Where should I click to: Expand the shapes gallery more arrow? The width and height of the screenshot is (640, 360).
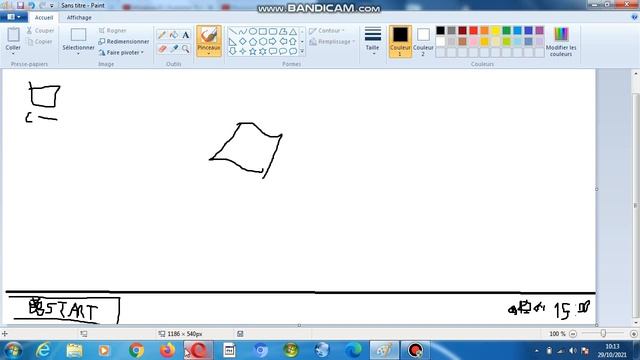(x=302, y=51)
